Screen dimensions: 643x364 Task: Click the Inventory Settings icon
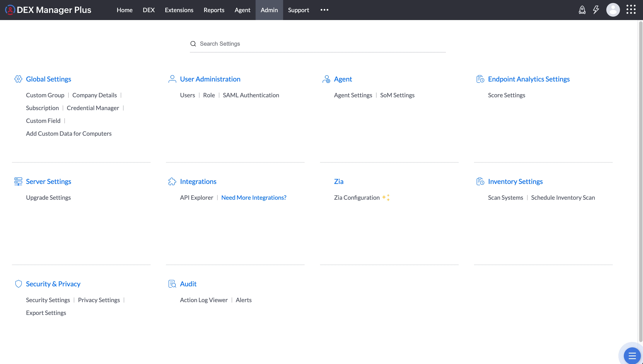[x=480, y=182]
